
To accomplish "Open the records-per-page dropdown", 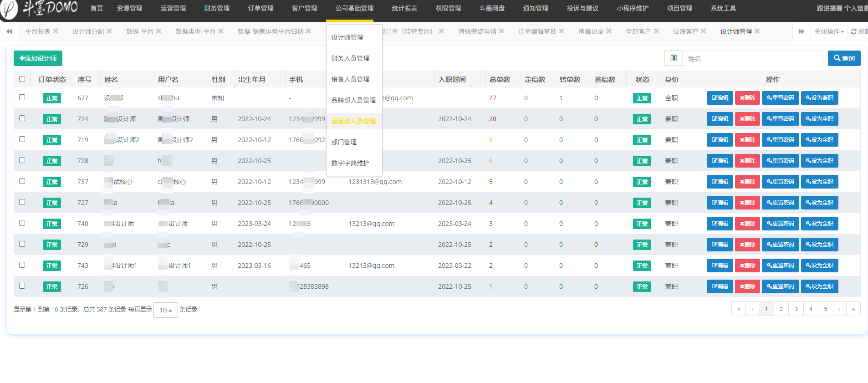I will pyautogui.click(x=165, y=310).
